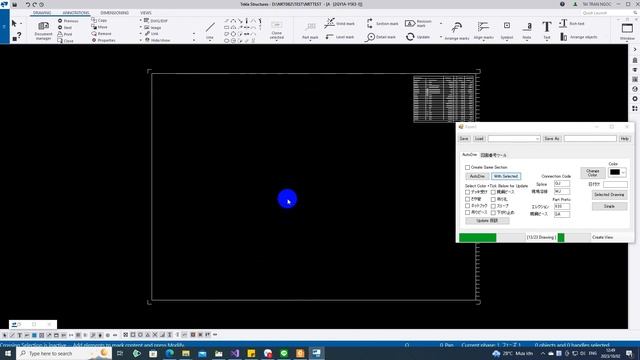This screenshot has width=640, height=360.
Task: Click the Save As name field
Action: coord(590,139)
